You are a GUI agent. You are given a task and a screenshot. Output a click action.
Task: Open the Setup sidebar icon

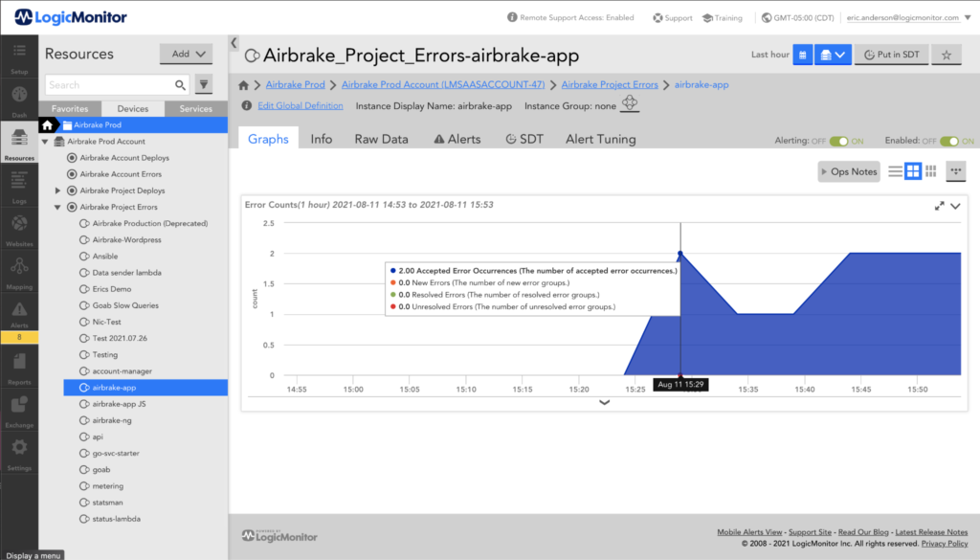(x=19, y=56)
